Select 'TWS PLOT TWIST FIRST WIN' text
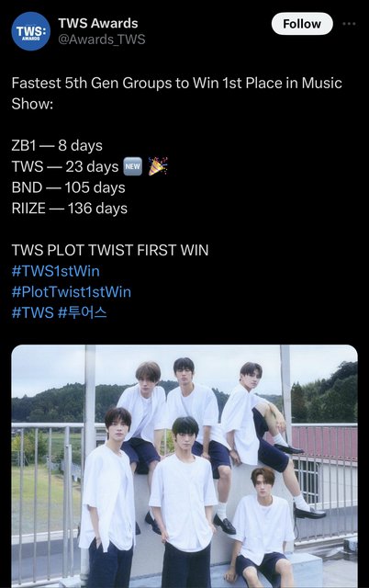The height and width of the screenshot is (588, 369). (x=110, y=250)
